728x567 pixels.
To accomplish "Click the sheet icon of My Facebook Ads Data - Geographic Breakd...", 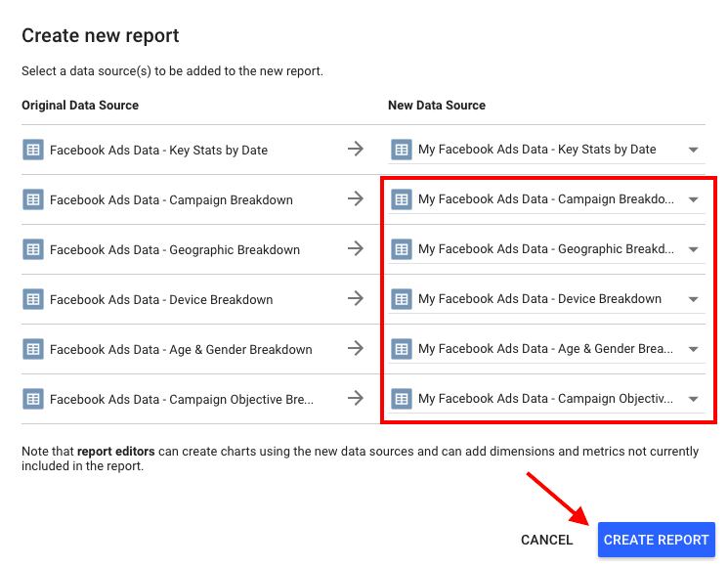I will [x=402, y=249].
